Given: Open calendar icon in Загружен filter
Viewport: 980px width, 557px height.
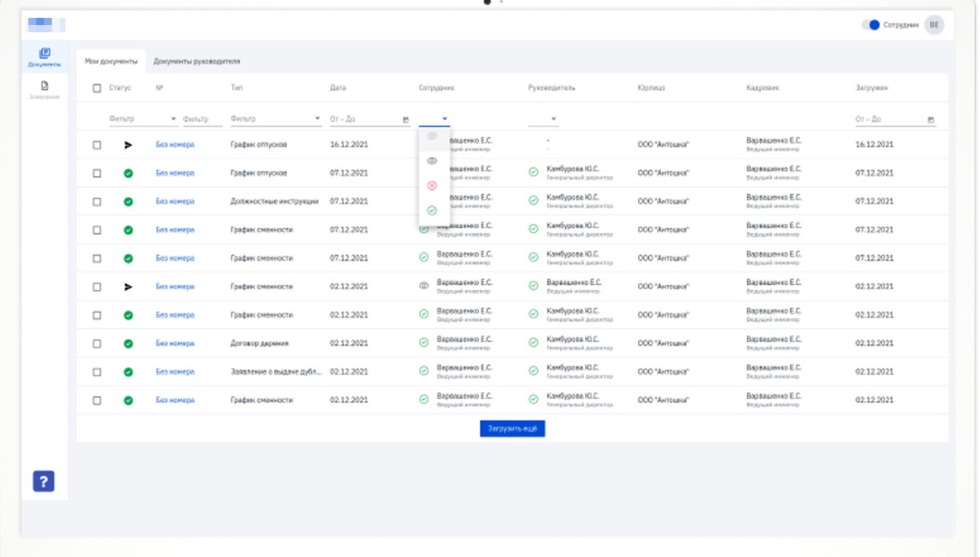Looking at the screenshot, I should tap(931, 120).
